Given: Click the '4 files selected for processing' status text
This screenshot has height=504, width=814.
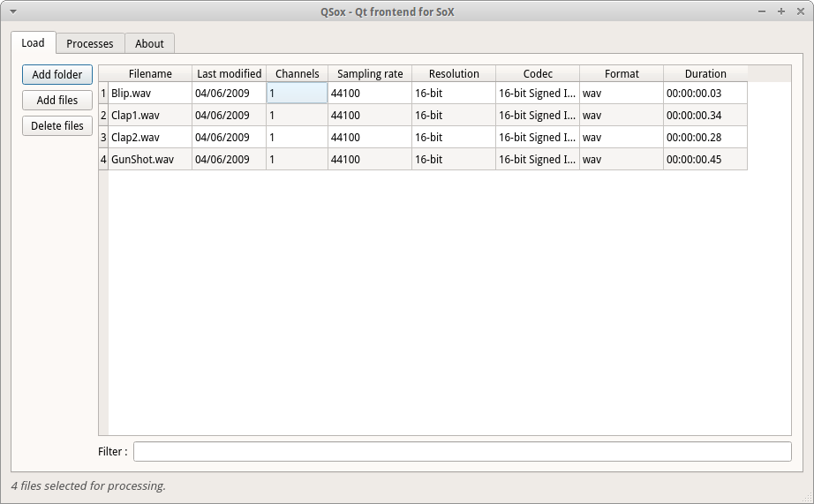Looking at the screenshot, I should 88,485.
